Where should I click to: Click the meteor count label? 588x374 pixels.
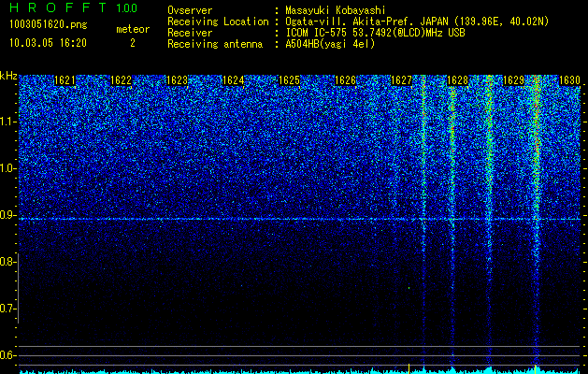tap(133, 29)
